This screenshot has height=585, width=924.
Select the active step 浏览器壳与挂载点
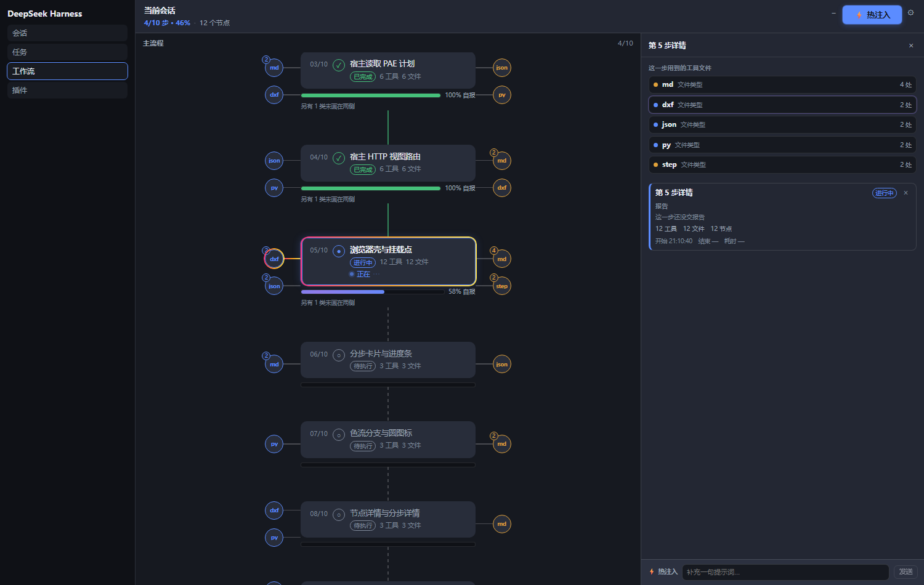pos(388,261)
